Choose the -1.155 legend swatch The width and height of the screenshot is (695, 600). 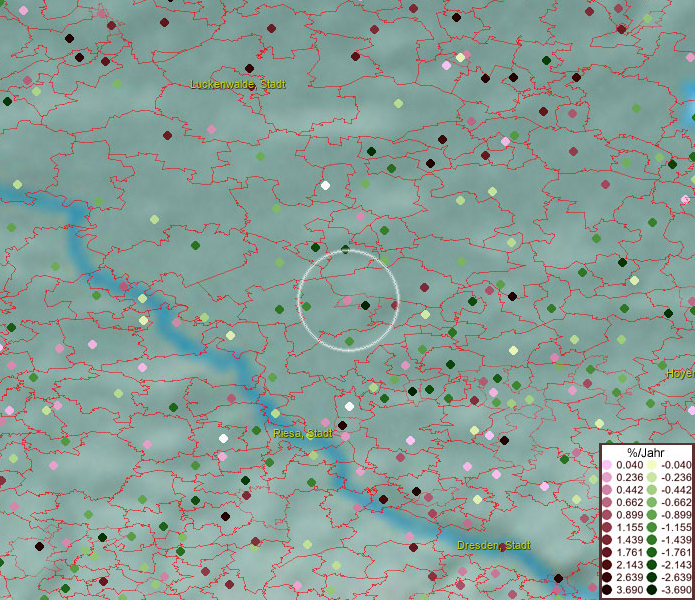(x=652, y=527)
